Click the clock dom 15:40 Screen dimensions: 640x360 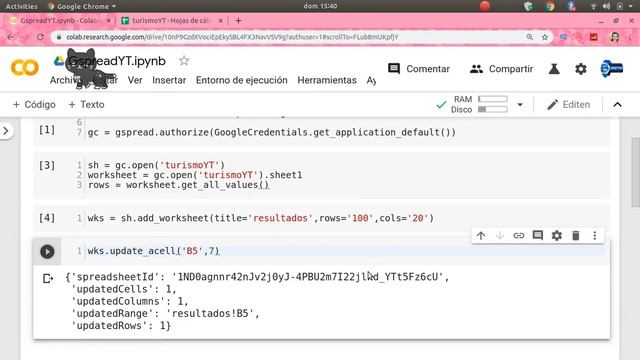(x=320, y=6)
